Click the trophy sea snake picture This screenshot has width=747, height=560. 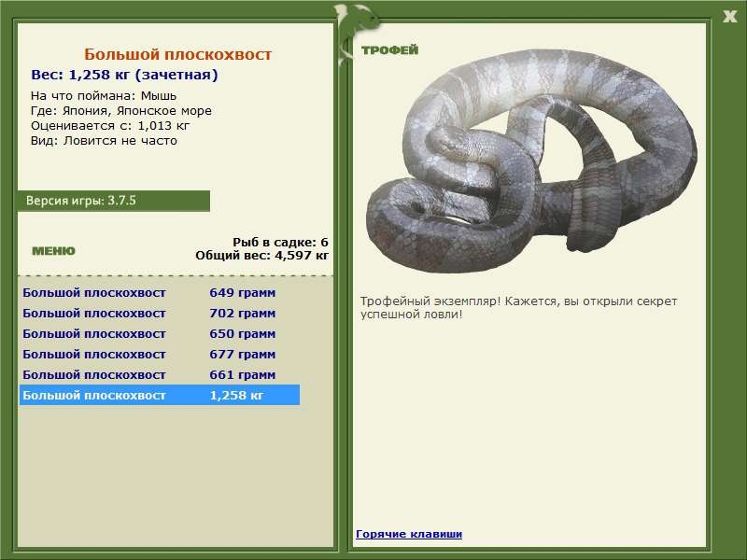(531, 161)
